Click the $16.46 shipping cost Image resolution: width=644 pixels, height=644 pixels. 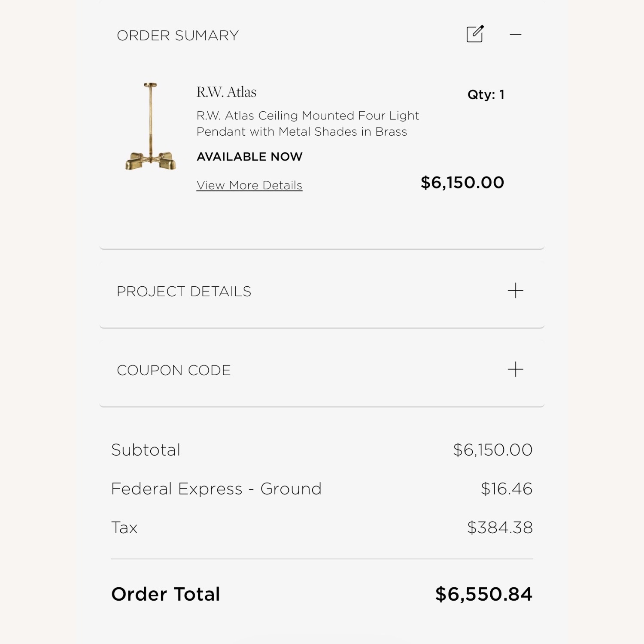point(506,489)
